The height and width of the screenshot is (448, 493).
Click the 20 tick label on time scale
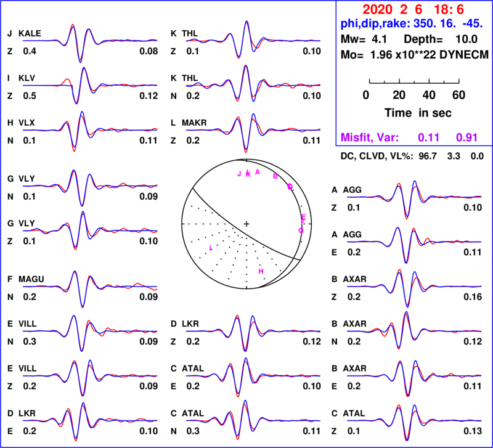399,95
